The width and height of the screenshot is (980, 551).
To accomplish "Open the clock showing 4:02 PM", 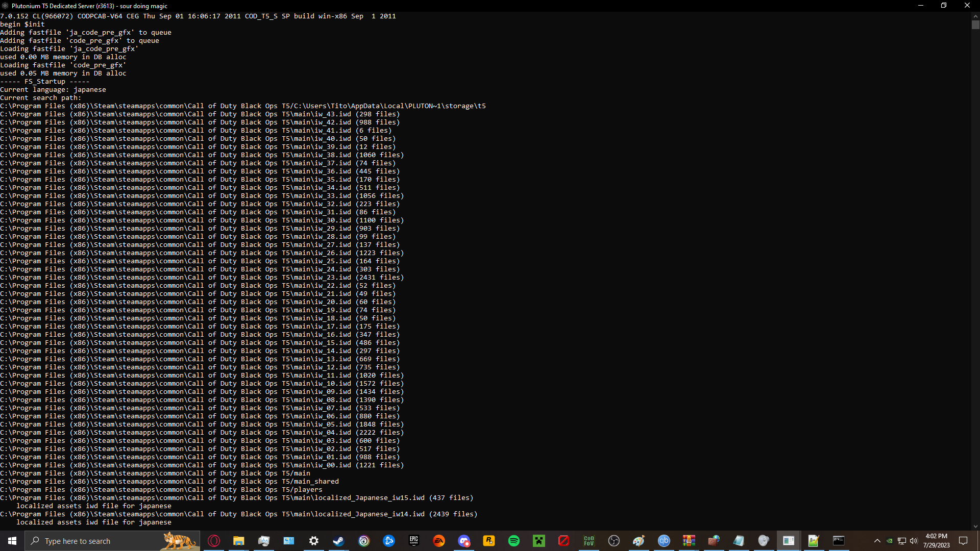I will coord(936,541).
